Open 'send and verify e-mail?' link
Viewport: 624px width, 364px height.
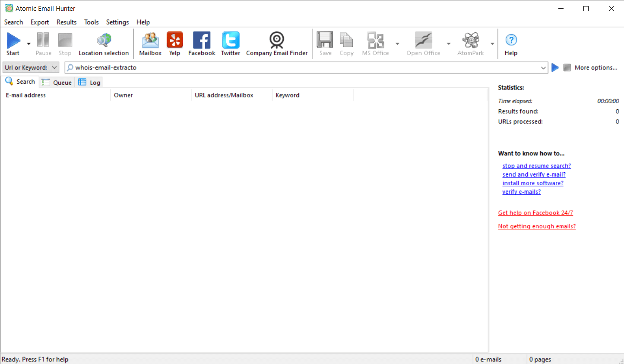[534, 174]
